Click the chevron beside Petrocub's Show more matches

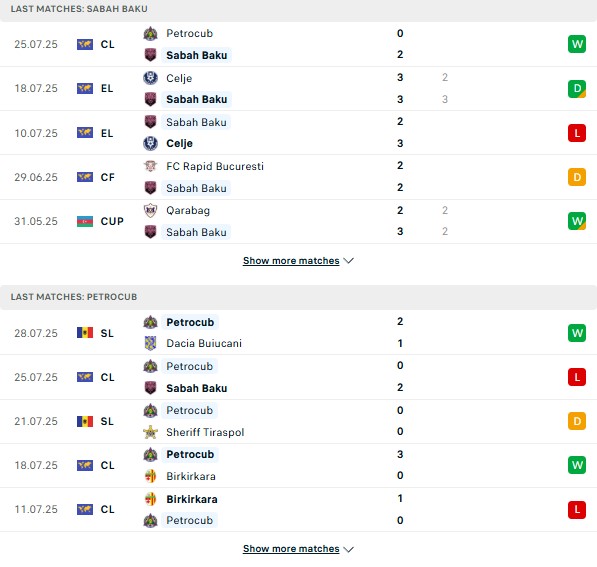pyautogui.click(x=348, y=549)
